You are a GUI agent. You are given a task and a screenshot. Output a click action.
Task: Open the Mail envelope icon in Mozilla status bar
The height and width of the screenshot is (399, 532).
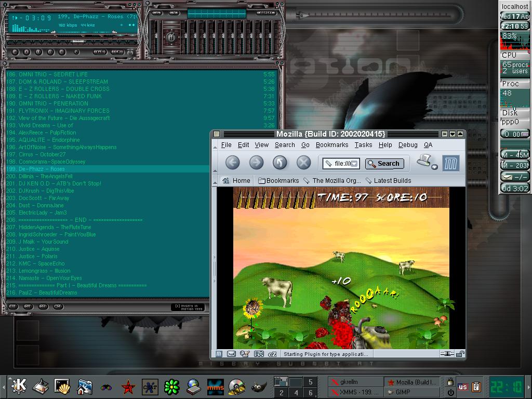click(x=231, y=354)
